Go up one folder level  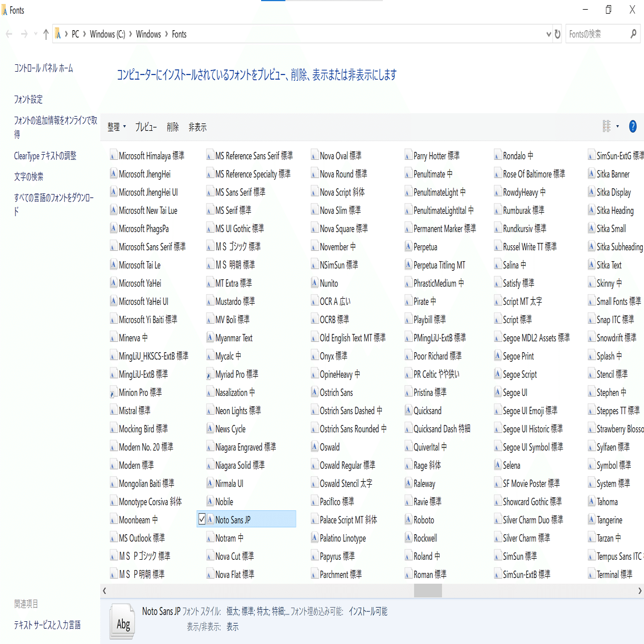[46, 34]
